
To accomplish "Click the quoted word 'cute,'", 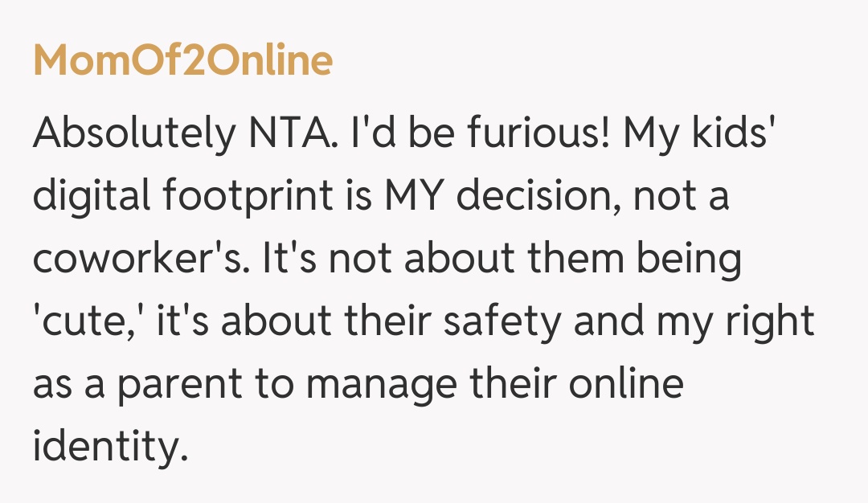I will pos(88,321).
